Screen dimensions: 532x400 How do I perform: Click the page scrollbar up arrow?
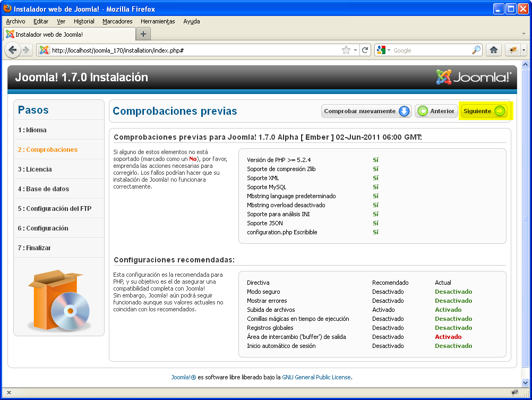[x=525, y=64]
